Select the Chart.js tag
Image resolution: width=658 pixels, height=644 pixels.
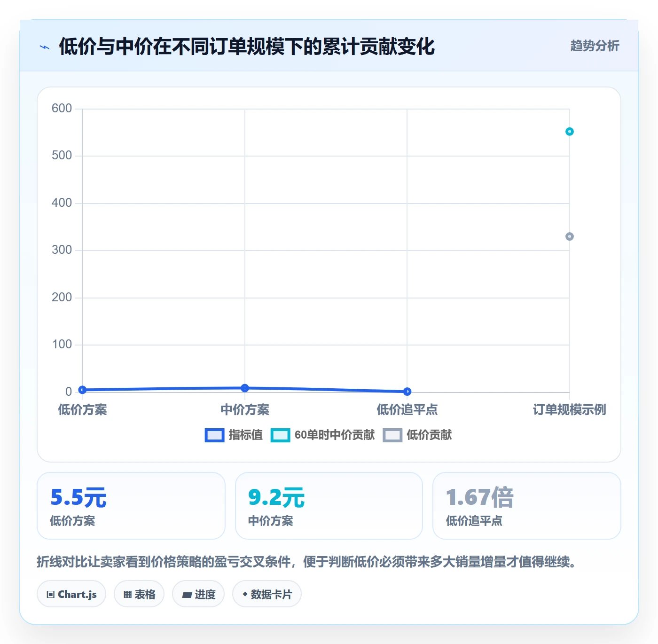coord(71,594)
